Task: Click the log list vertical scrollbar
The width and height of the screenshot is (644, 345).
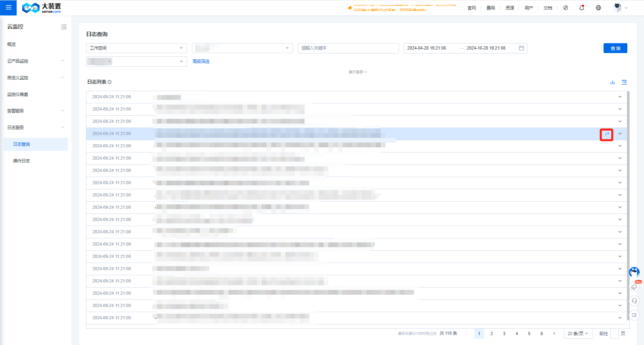Action: pos(628,205)
